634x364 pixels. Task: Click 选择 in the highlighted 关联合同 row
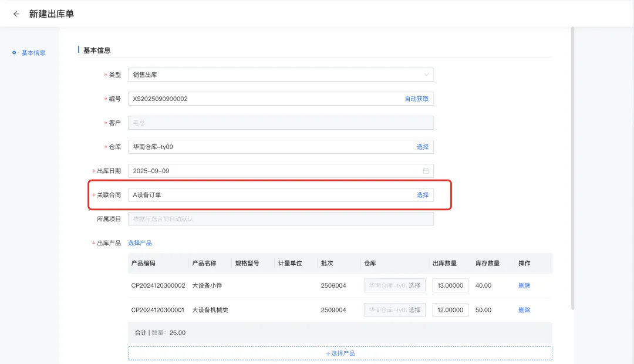coord(423,194)
